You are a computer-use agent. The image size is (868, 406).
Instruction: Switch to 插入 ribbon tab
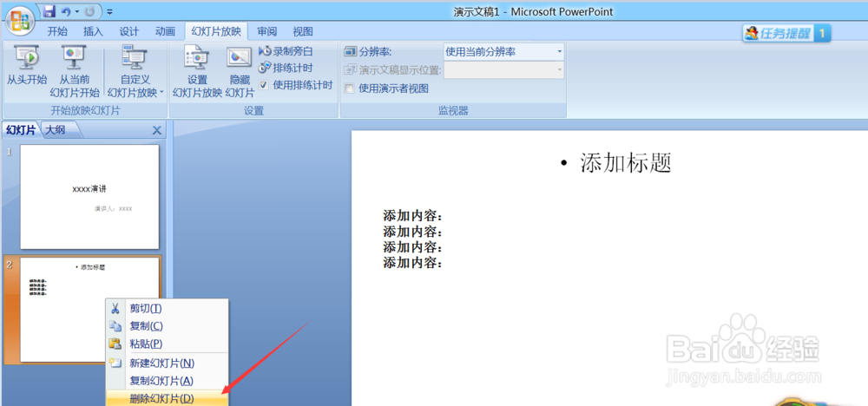coord(93,31)
